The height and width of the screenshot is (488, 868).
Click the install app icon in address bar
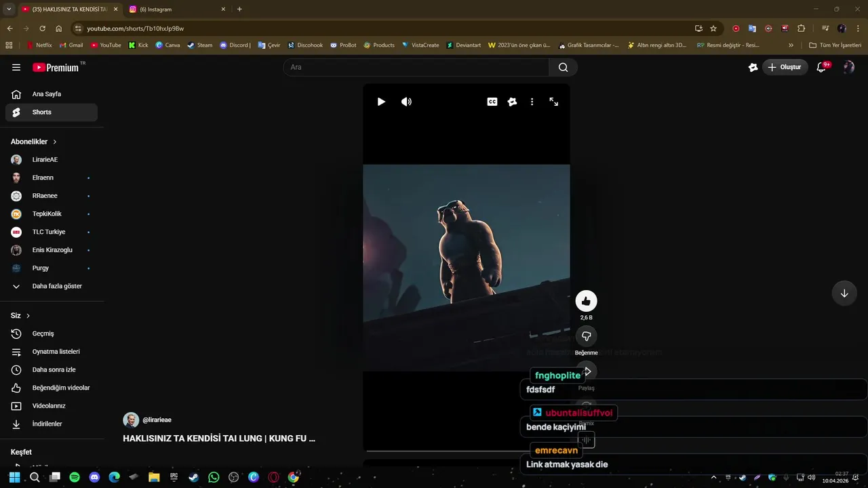[698, 28]
